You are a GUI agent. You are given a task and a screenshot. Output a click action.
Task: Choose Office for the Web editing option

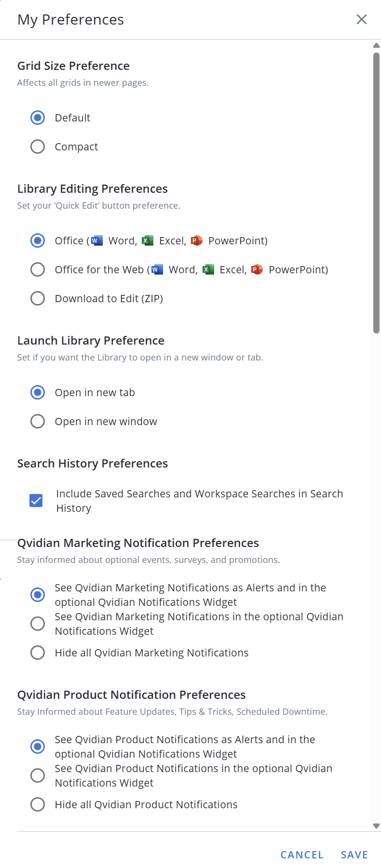point(38,269)
